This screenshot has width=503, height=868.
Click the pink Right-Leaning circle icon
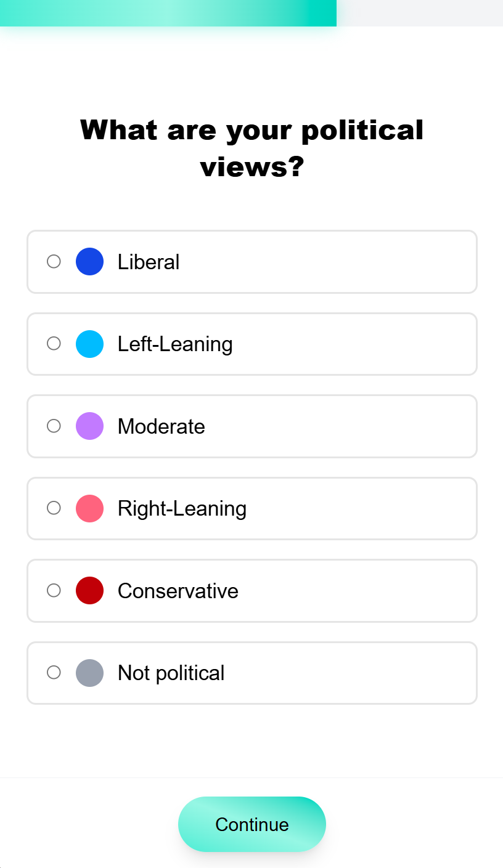pyautogui.click(x=89, y=508)
